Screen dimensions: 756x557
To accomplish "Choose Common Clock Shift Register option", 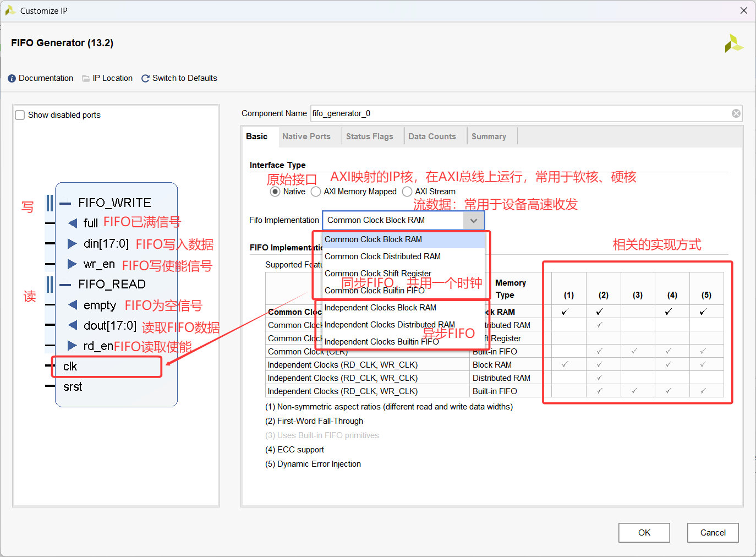I will coord(403,274).
